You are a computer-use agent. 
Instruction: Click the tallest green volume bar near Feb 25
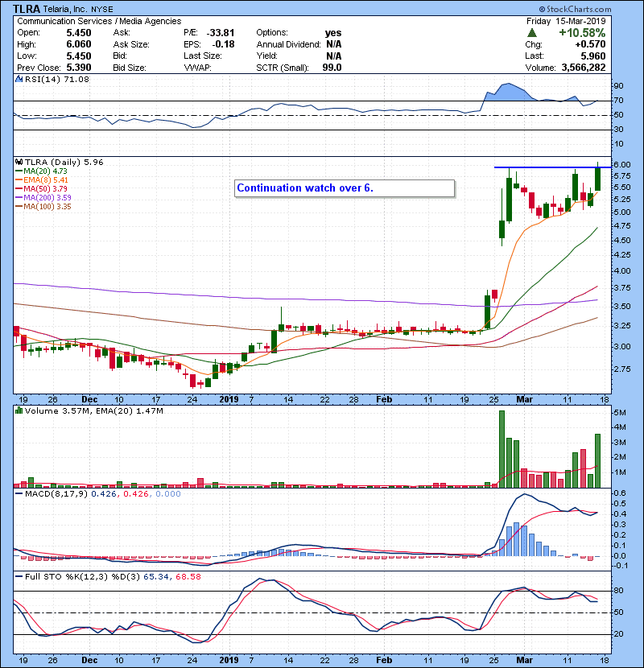coord(502,449)
